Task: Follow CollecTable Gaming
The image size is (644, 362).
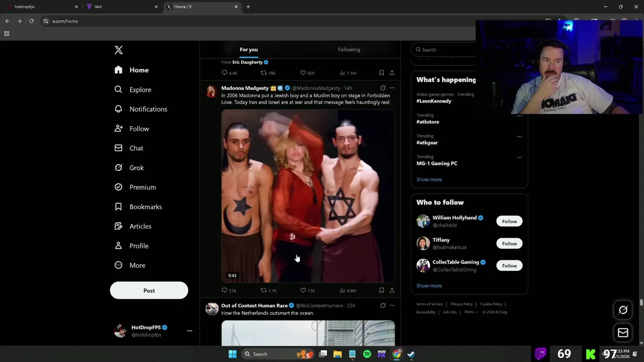Action: tap(509, 265)
